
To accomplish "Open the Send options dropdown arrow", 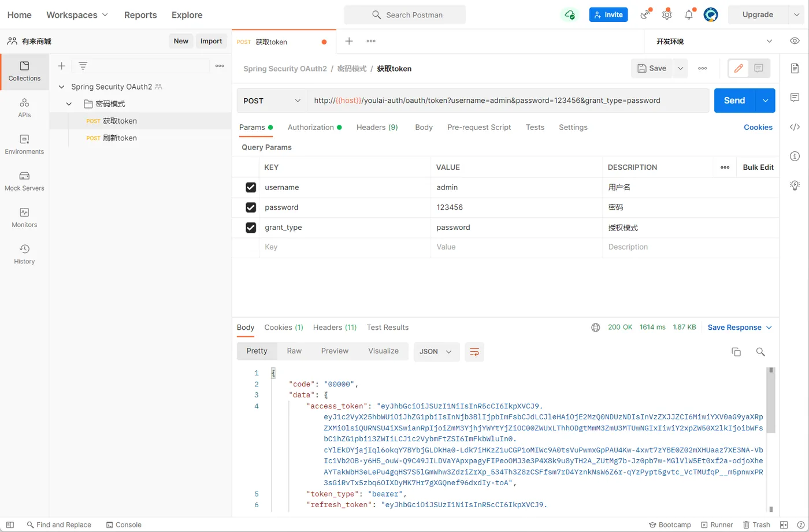I will pyautogui.click(x=765, y=101).
